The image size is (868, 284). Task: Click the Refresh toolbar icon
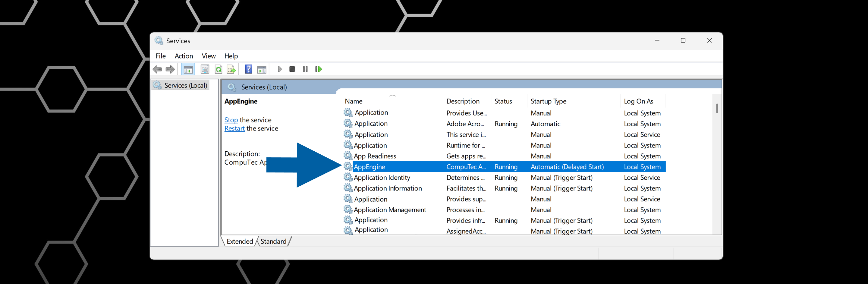[x=218, y=69]
